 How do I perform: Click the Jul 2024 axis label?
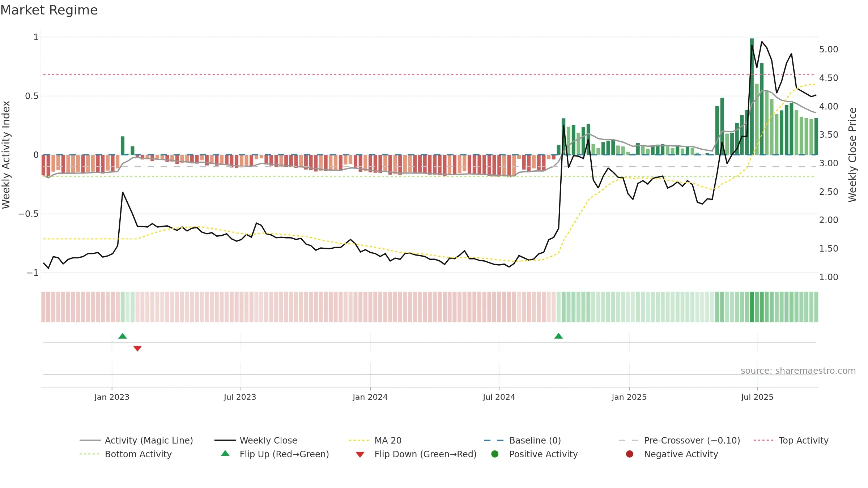[499, 397]
